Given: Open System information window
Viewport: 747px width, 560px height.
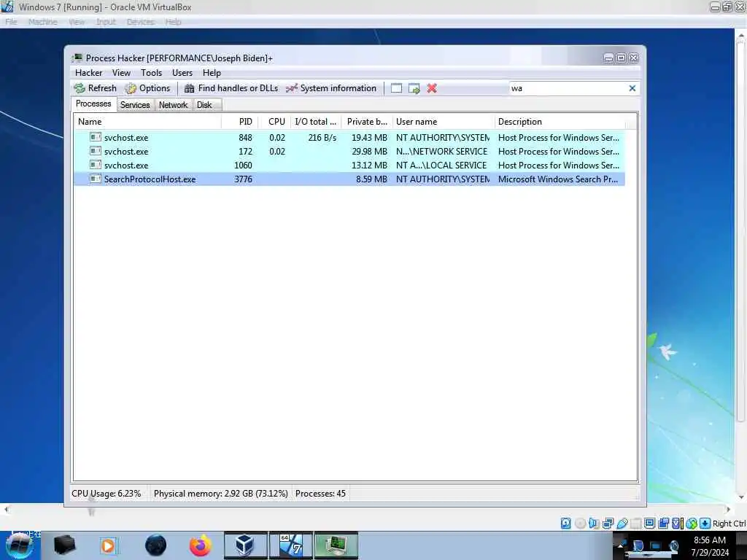Looking at the screenshot, I should click(x=331, y=88).
